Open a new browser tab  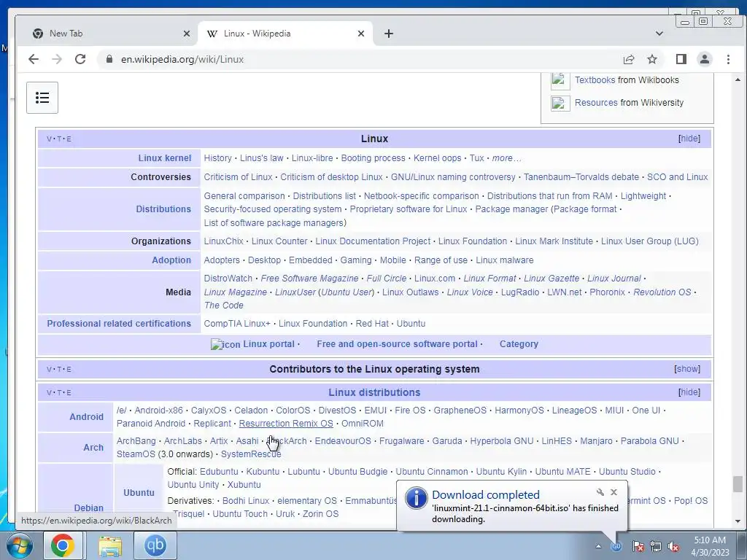[389, 34]
